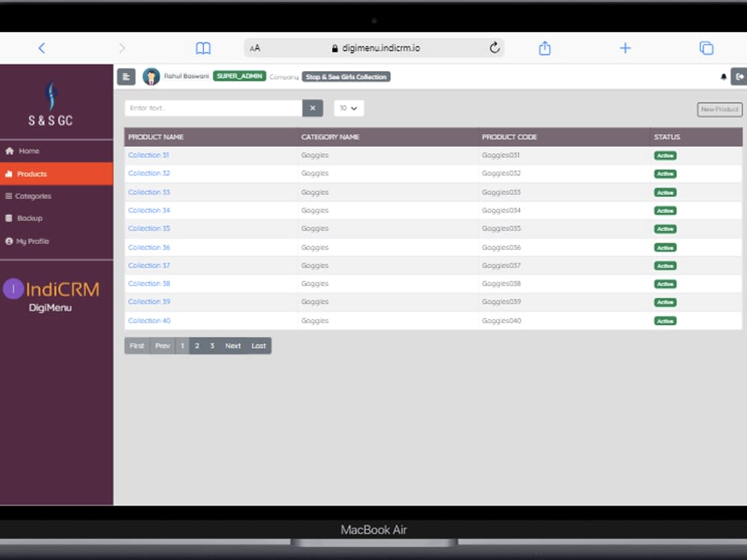Screen dimensions: 747x560
Task: Open notifications via the bell icon
Action: pyautogui.click(x=722, y=76)
